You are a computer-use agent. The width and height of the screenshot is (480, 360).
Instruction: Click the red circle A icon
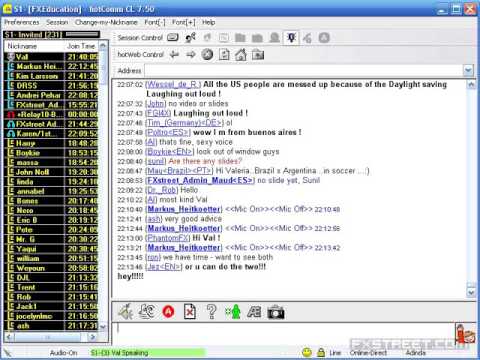coord(168,312)
